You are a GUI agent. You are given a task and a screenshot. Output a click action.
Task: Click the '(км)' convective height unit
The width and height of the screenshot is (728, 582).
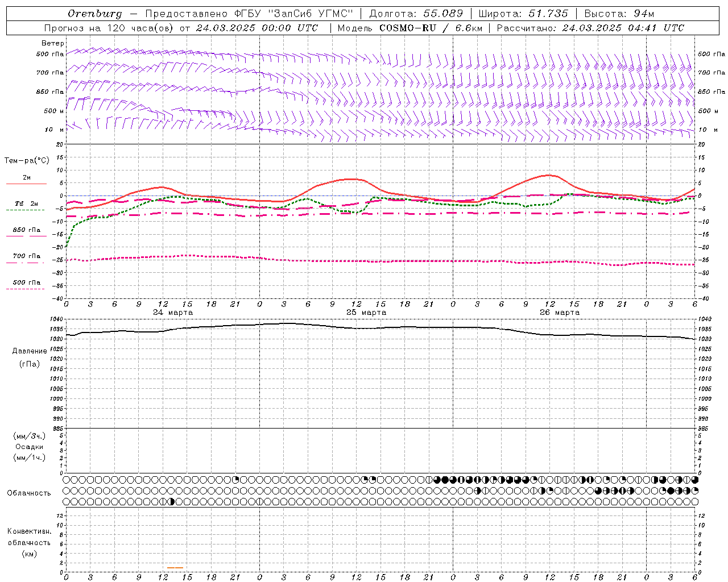point(29,554)
